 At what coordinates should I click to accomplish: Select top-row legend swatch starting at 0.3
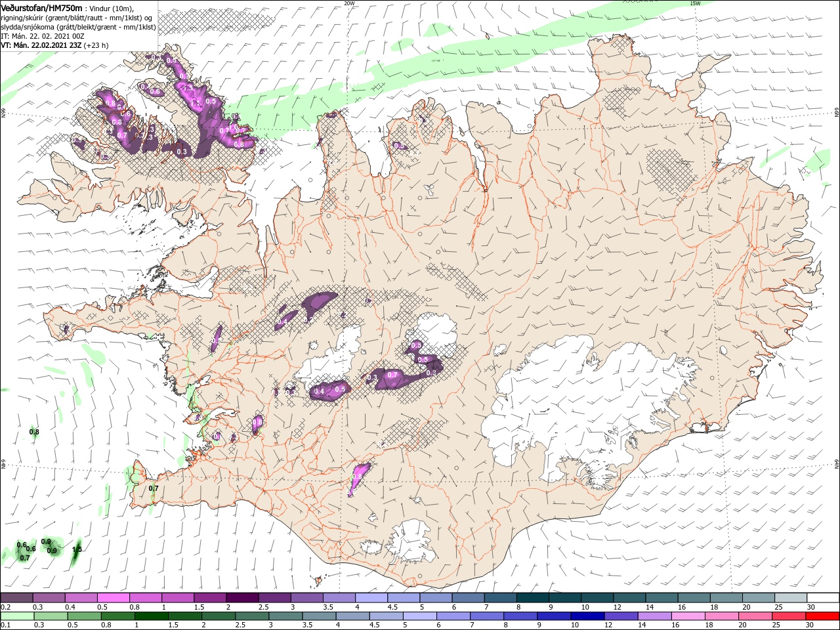49,598
